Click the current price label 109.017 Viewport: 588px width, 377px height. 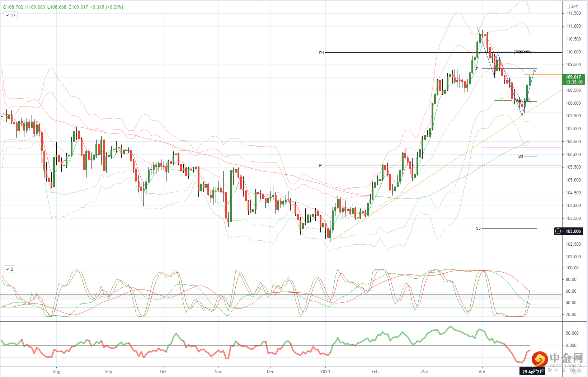[x=573, y=77]
